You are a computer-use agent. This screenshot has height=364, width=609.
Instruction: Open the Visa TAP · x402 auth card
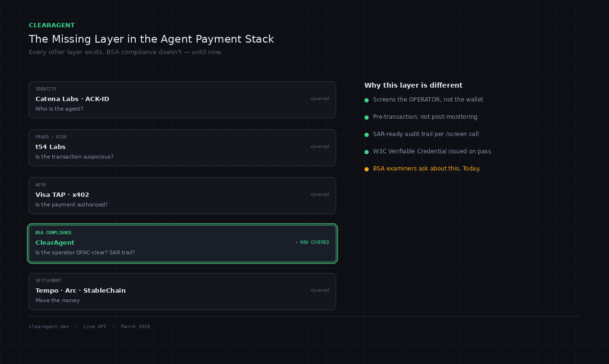pyautogui.click(x=182, y=195)
